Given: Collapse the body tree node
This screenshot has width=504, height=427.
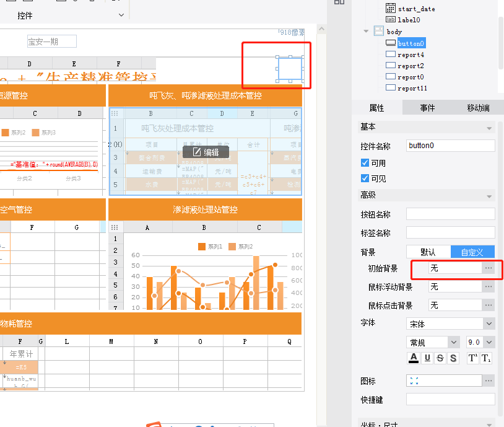Looking at the screenshot, I should coord(368,32).
